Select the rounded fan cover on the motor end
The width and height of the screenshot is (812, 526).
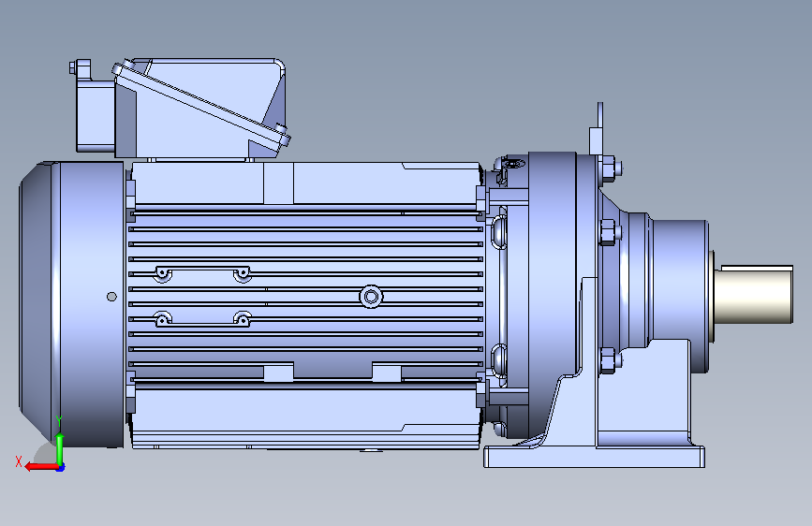pyautogui.click(x=71, y=304)
